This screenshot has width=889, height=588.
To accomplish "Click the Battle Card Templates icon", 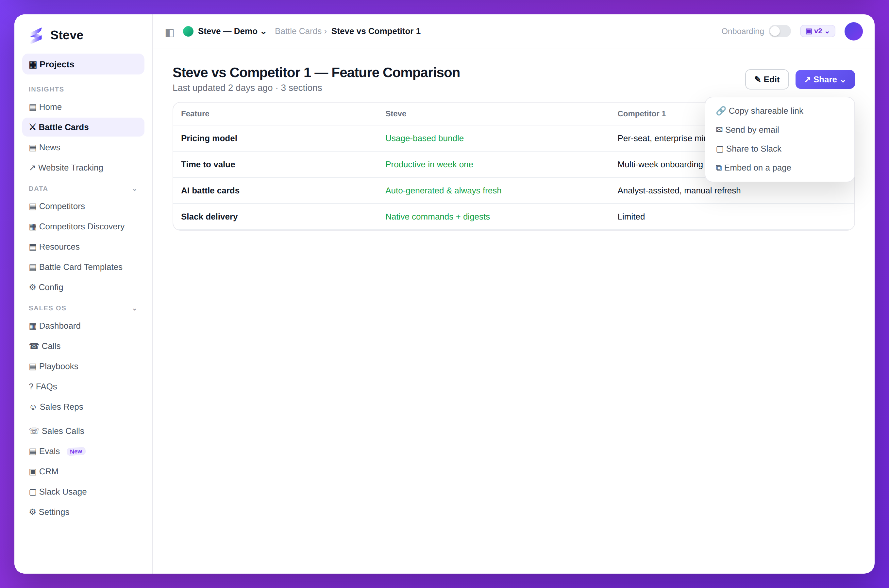I will pos(33,267).
